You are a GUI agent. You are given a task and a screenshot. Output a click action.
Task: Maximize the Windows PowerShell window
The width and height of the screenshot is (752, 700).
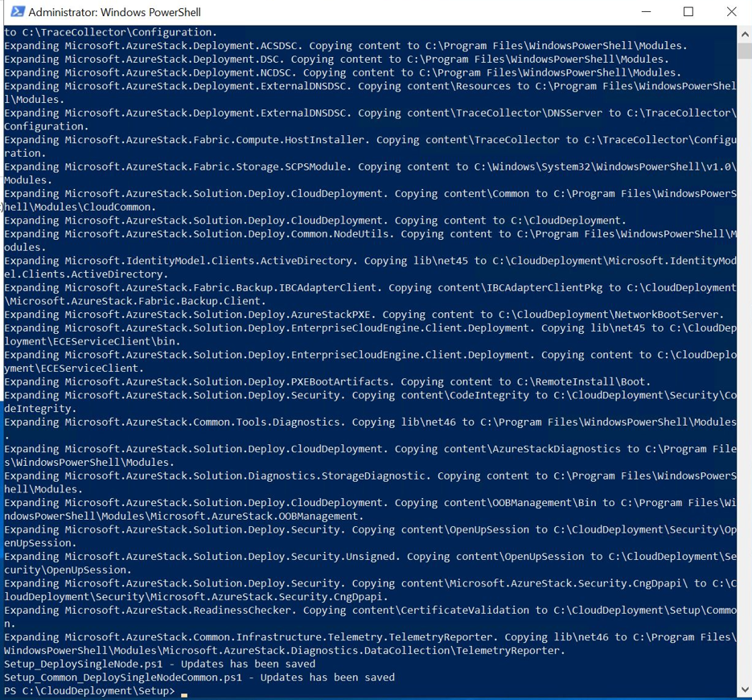point(688,11)
